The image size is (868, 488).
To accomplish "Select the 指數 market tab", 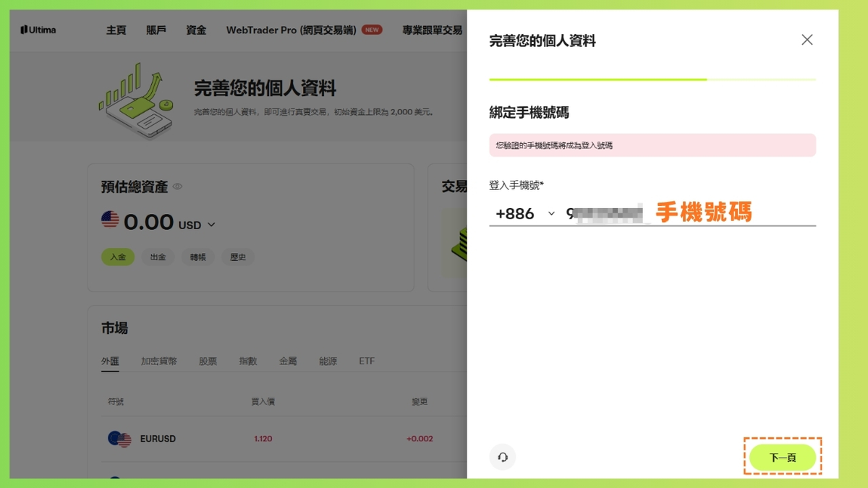I will [x=248, y=361].
